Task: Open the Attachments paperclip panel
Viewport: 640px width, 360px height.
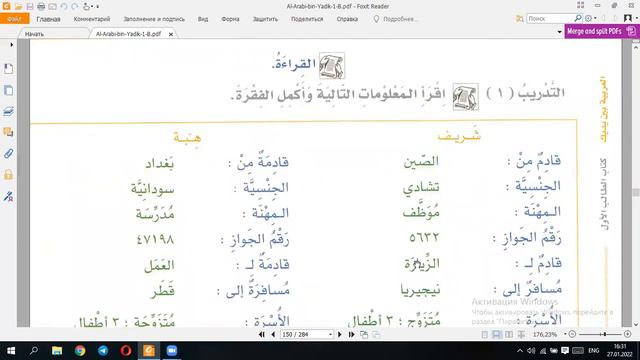Action: (x=8, y=153)
